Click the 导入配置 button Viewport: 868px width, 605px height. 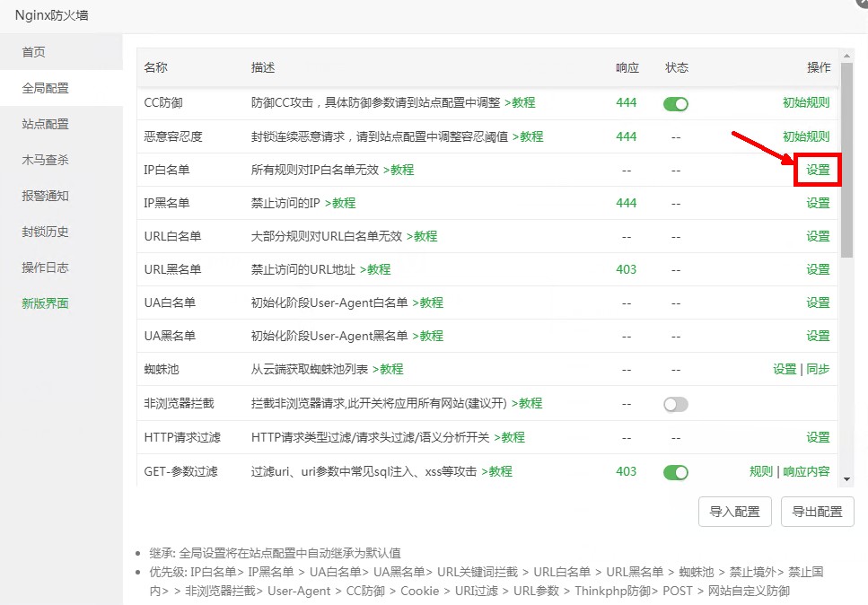[734, 512]
